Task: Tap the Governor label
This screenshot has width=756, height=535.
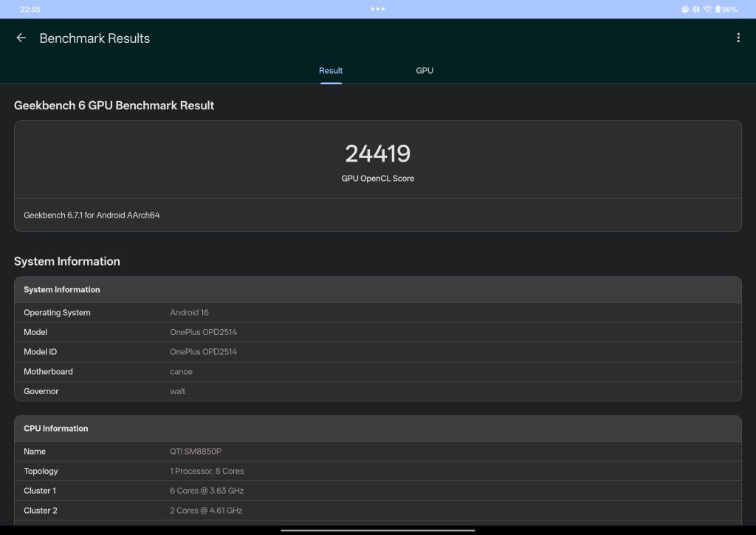Action: pyautogui.click(x=41, y=391)
